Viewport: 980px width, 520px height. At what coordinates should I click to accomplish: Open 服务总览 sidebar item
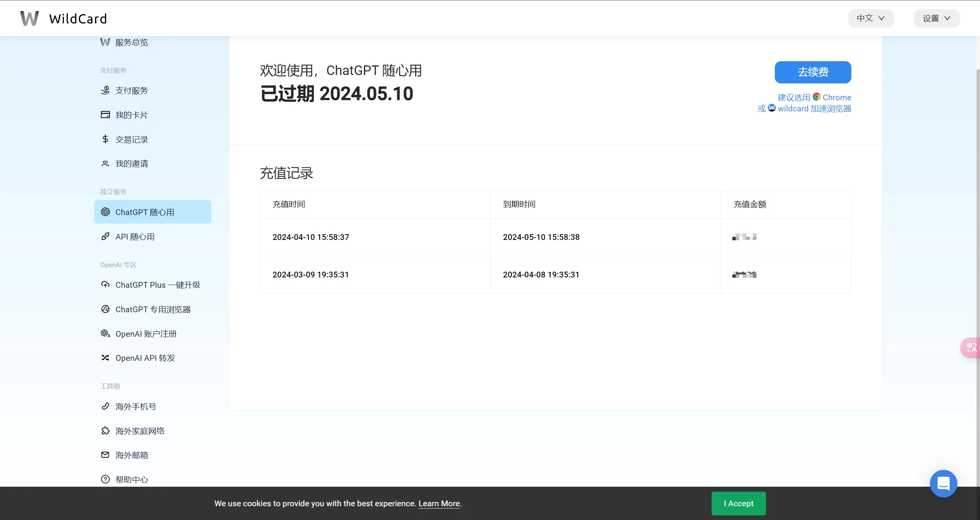tap(131, 42)
